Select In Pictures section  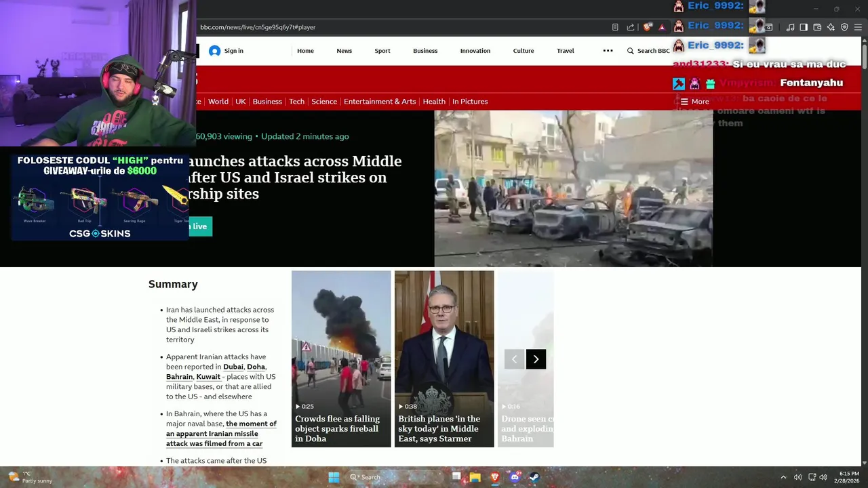click(470, 102)
